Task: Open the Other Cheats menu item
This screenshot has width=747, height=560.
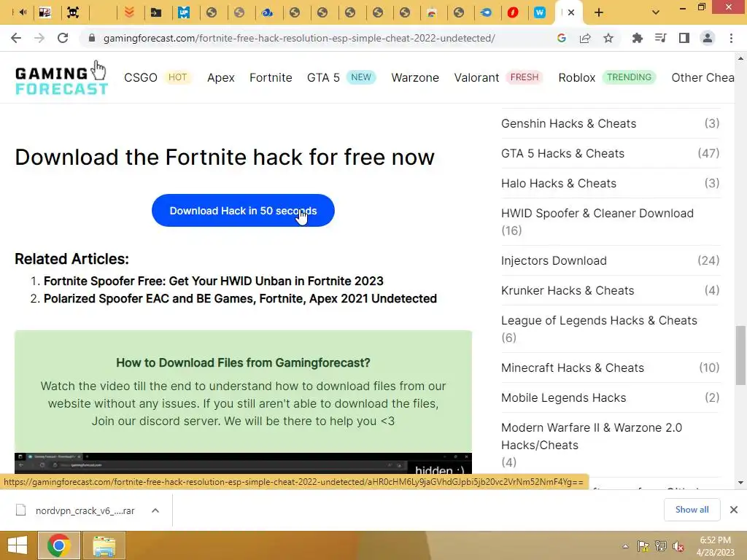Action: [x=703, y=77]
